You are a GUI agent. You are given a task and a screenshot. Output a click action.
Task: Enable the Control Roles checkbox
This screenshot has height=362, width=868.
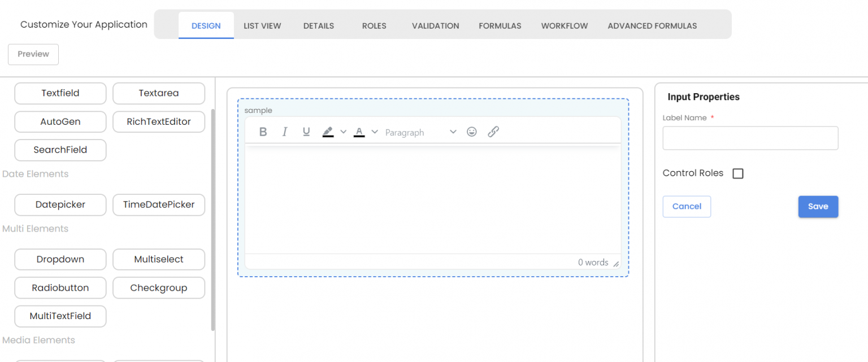coord(737,173)
